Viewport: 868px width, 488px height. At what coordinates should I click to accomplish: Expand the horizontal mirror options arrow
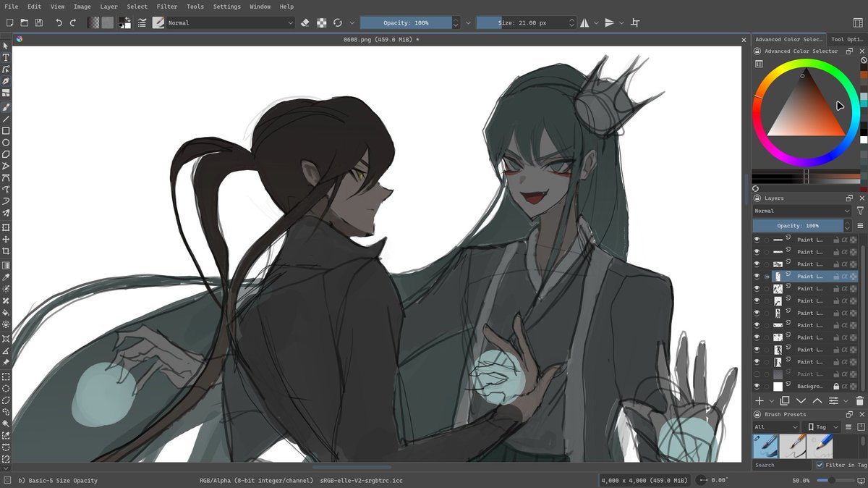(x=596, y=22)
